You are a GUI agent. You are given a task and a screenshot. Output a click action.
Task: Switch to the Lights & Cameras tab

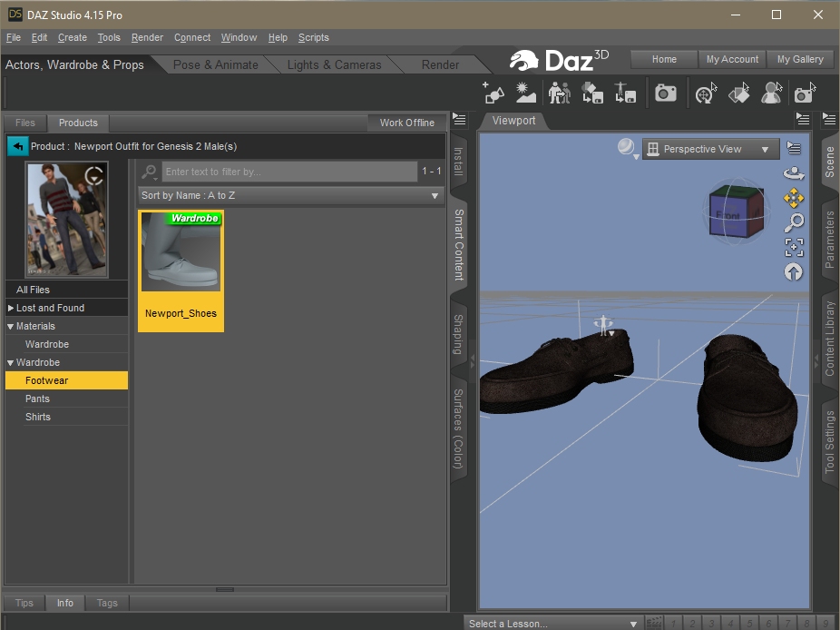tap(335, 64)
